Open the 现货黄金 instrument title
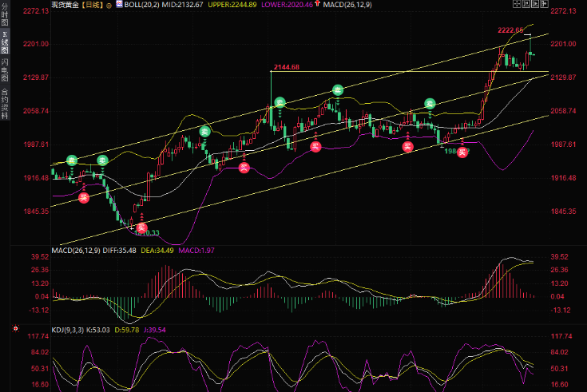The image size is (587, 392). point(64,5)
